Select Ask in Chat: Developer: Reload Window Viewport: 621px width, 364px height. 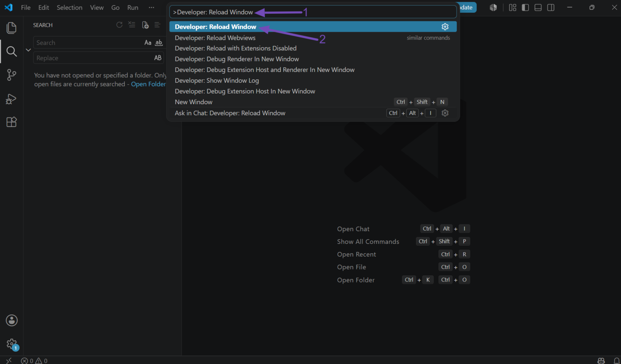(x=313, y=113)
